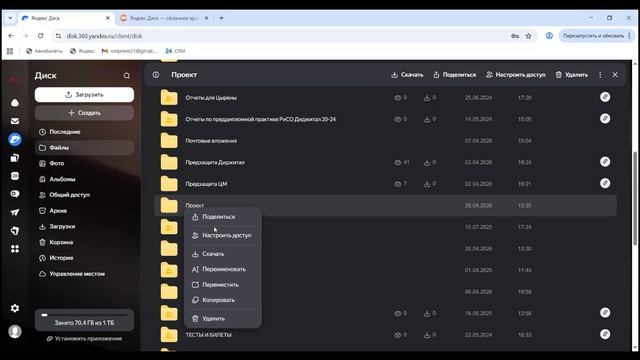This screenshot has width=640, height=360.
Task: Open the user avatar at sidebar bottom
Action: pyautogui.click(x=15, y=331)
